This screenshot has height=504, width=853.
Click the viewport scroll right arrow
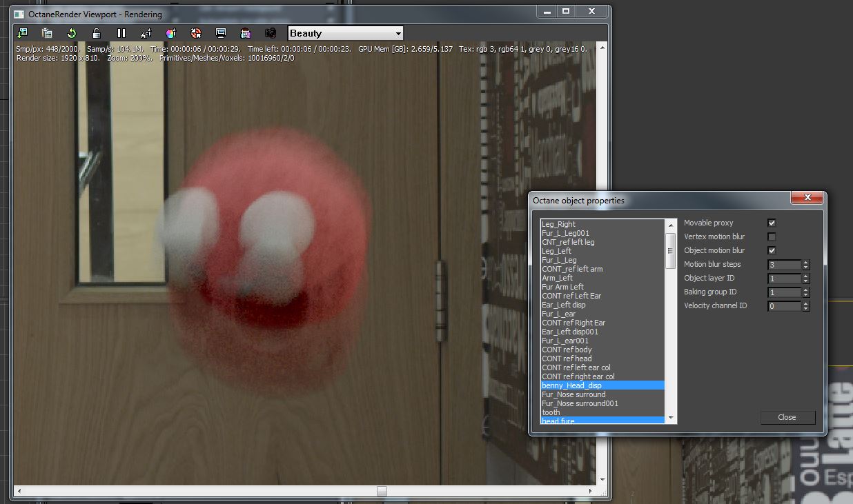coord(591,491)
